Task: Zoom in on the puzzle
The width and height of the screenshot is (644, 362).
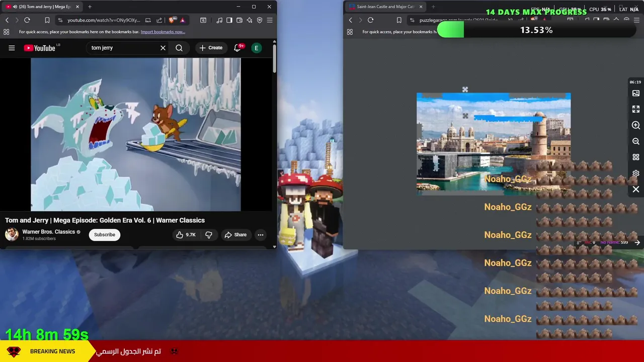Action: [x=636, y=125]
